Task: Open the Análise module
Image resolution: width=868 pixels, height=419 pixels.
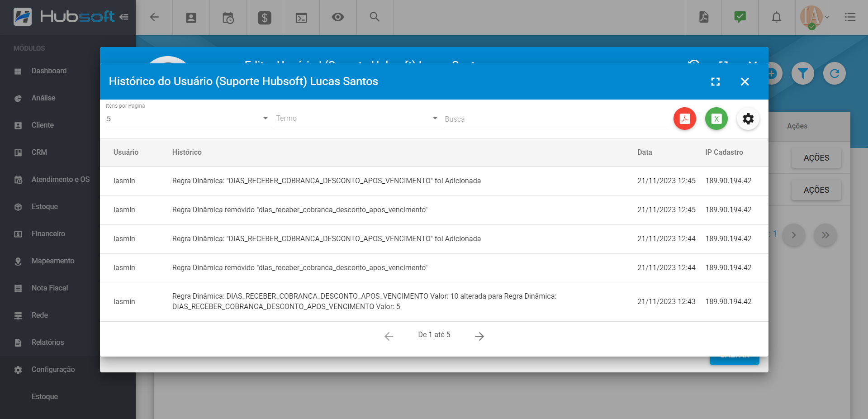Action: [x=43, y=98]
